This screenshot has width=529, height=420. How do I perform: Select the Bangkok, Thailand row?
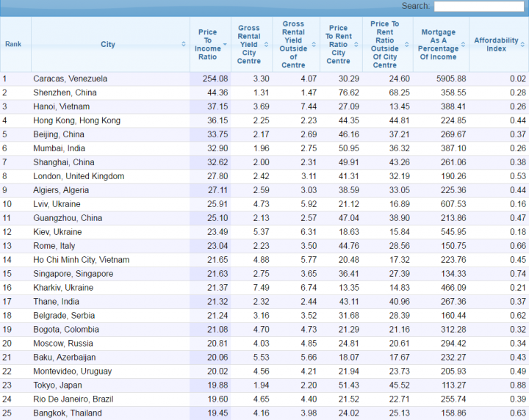coord(264,413)
